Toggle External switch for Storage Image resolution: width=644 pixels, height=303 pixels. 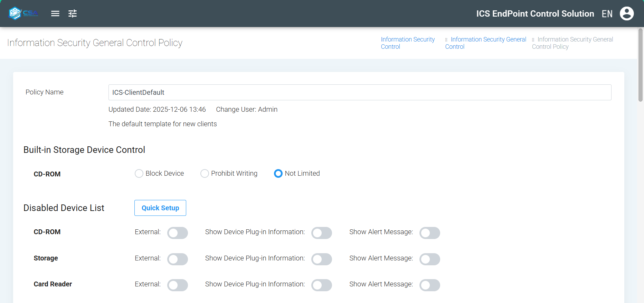coord(178,259)
